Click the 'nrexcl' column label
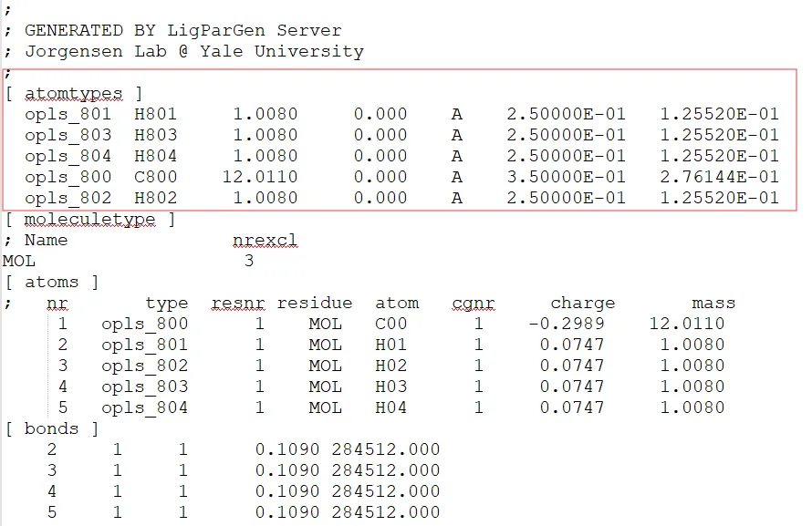 [x=265, y=241]
